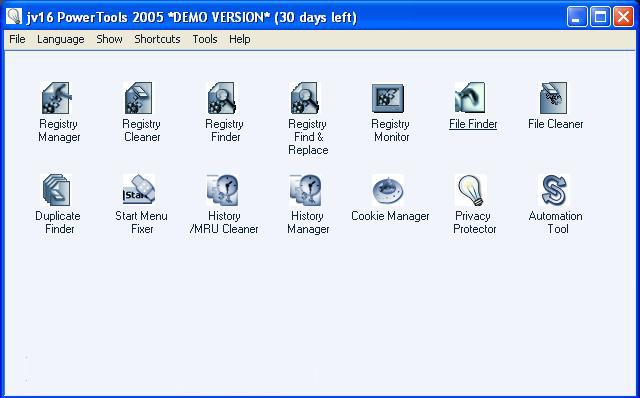640x398 pixels.
Task: Click the underlined File Finder label
Action: 473,124
